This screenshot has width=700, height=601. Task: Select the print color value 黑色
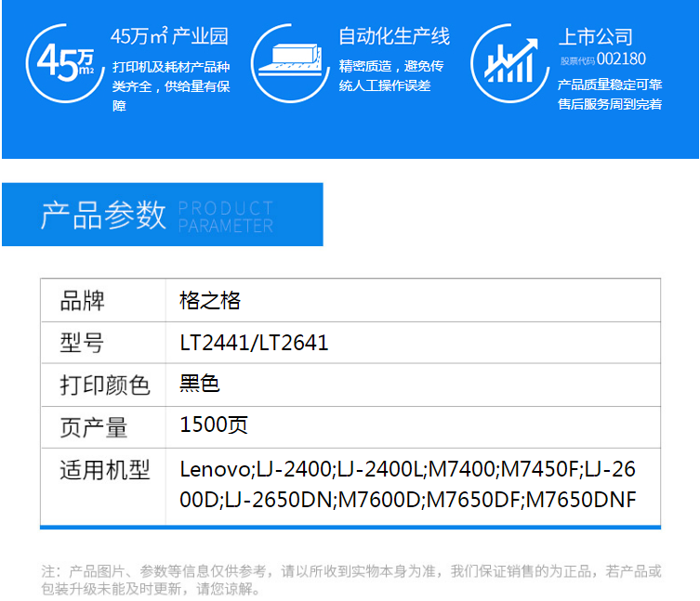coord(200,384)
